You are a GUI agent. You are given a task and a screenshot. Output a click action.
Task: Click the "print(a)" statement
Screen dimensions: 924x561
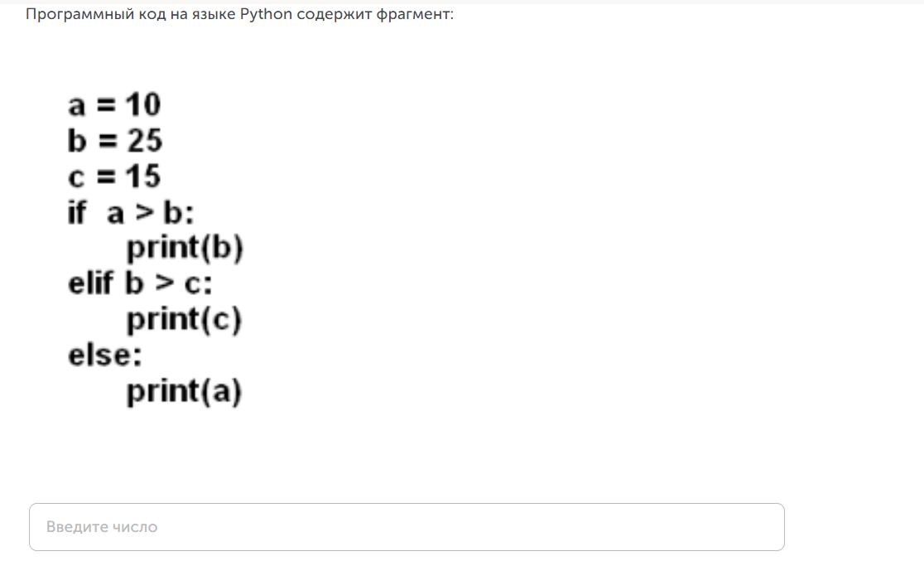pyautogui.click(x=184, y=392)
